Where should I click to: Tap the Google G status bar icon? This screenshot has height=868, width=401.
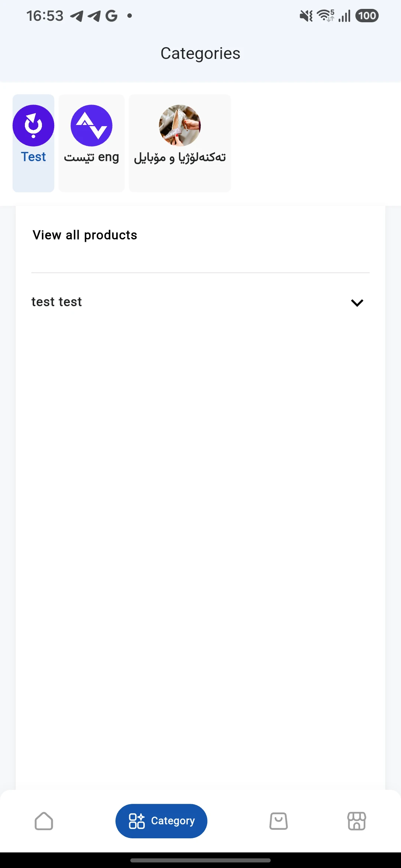(x=111, y=16)
